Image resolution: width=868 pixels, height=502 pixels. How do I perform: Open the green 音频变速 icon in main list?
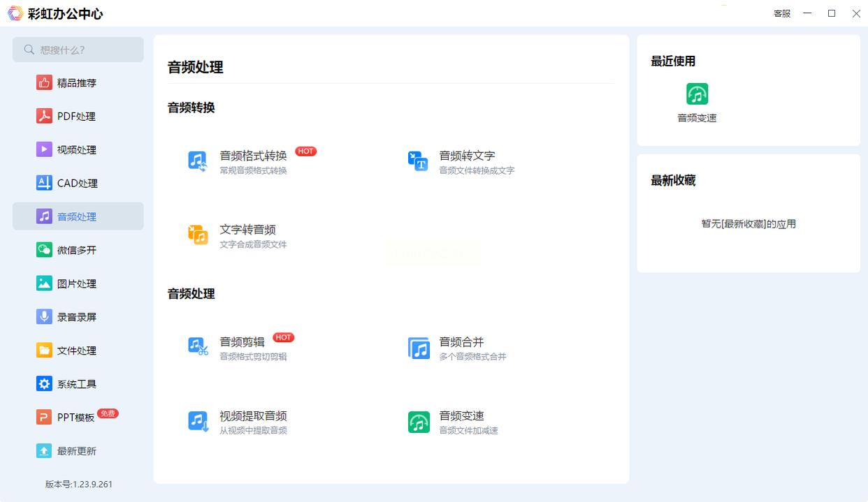click(x=419, y=422)
